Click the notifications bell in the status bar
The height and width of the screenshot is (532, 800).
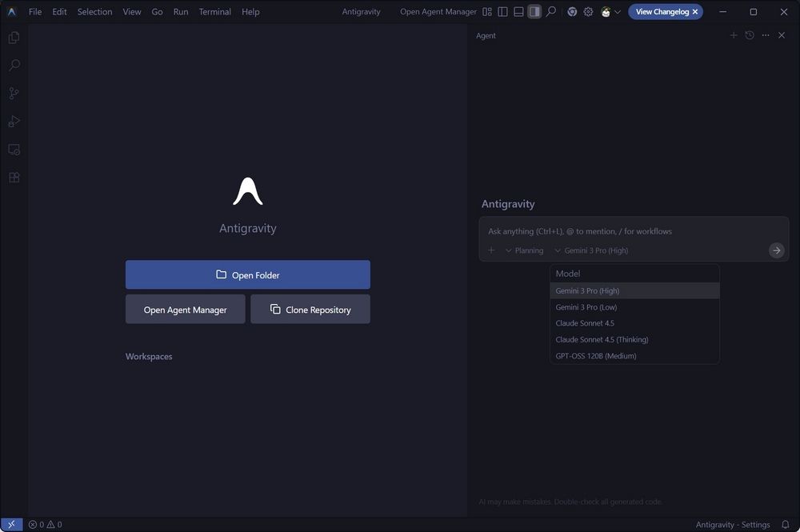click(x=785, y=524)
